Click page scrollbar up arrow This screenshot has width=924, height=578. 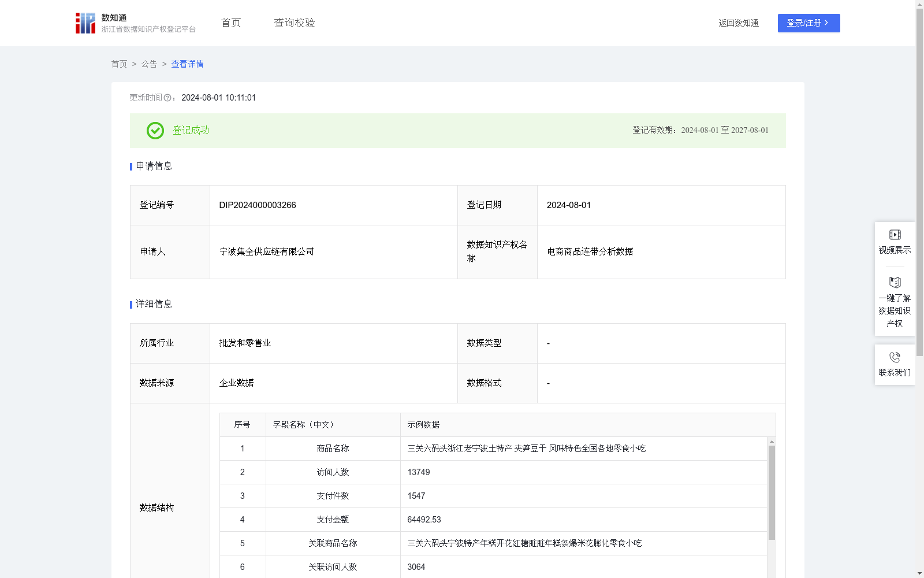919,4
